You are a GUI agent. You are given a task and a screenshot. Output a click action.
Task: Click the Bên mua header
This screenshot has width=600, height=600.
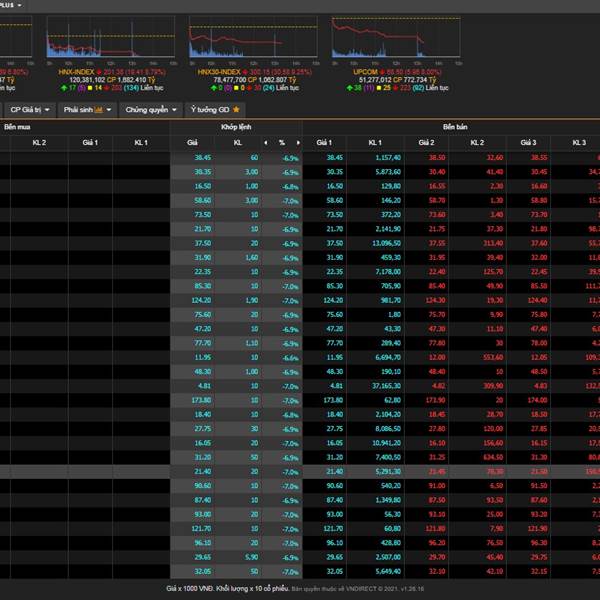tap(17, 127)
